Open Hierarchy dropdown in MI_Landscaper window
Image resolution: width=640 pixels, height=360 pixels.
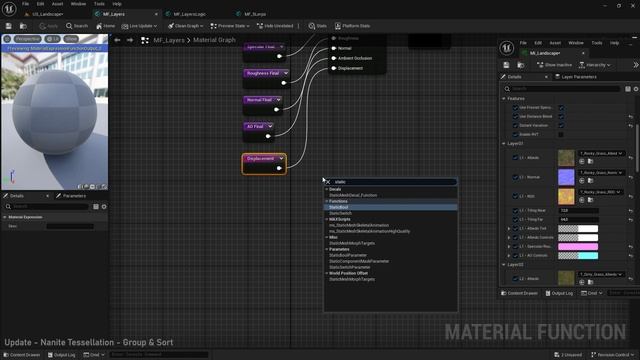coord(596,65)
